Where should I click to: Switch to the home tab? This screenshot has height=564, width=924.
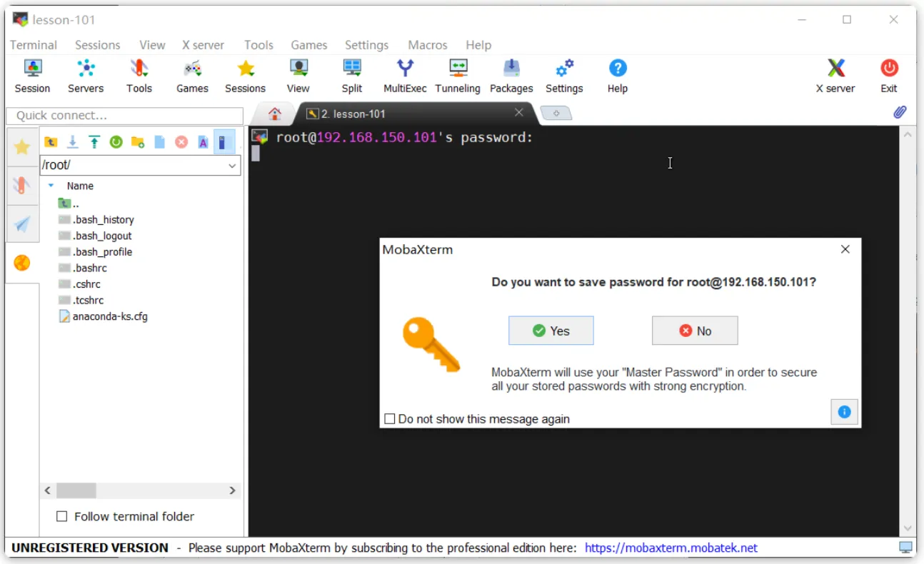tap(275, 114)
